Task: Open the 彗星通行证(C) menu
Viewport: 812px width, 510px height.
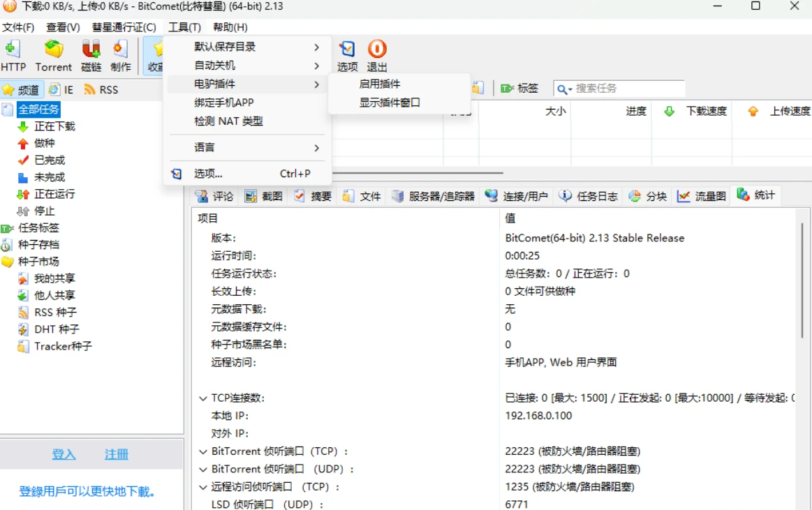Action: 124,27
